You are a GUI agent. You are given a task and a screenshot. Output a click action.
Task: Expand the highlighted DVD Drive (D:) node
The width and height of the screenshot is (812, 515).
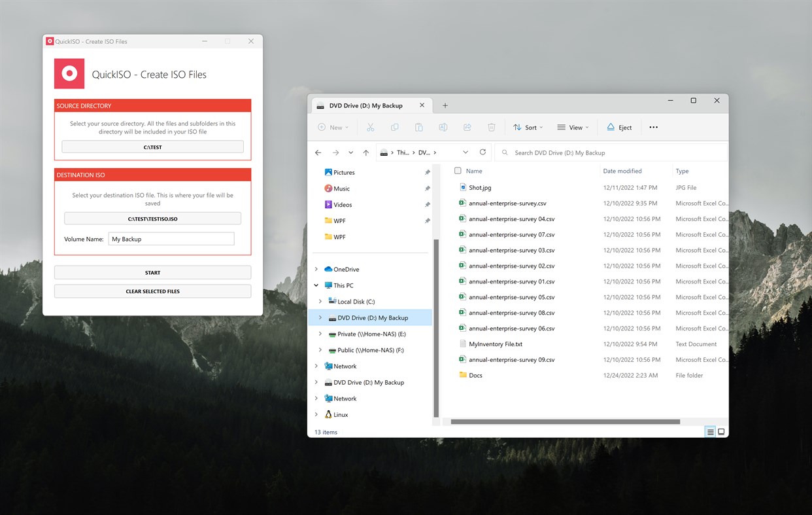pos(320,317)
